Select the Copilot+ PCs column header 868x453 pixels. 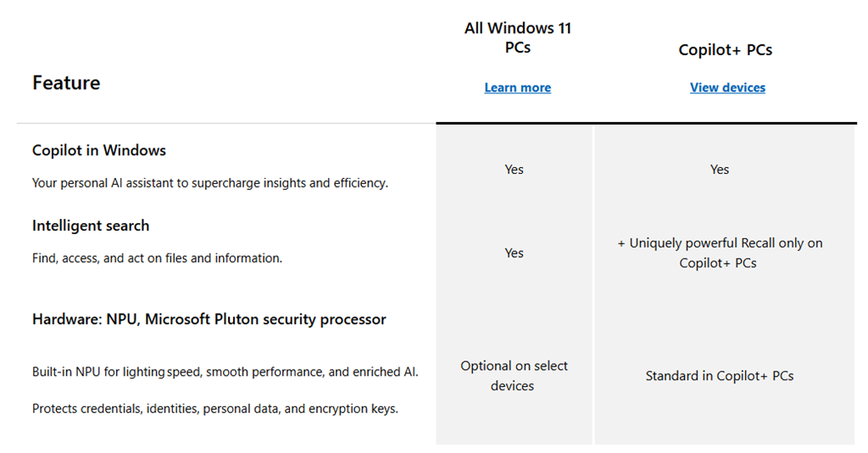(x=725, y=50)
